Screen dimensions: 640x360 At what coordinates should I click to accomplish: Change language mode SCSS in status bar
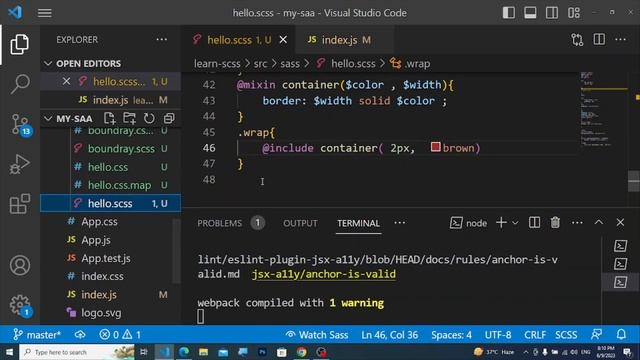566,335
